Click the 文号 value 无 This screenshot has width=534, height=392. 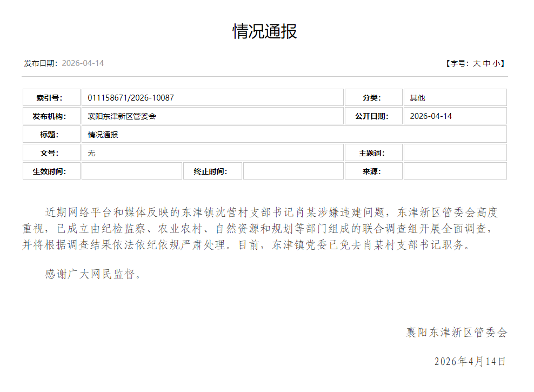92,153
